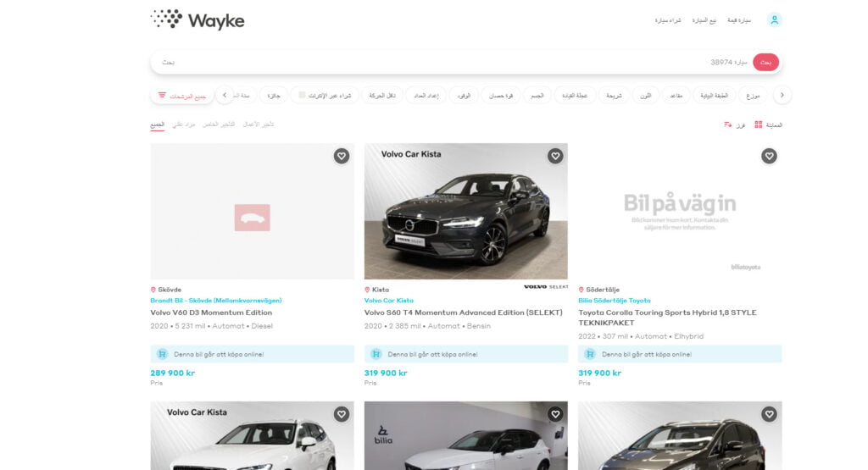Open Toyota Corolla Touring Sports Hybrid title
The width and height of the screenshot is (868, 470).
[x=668, y=318]
